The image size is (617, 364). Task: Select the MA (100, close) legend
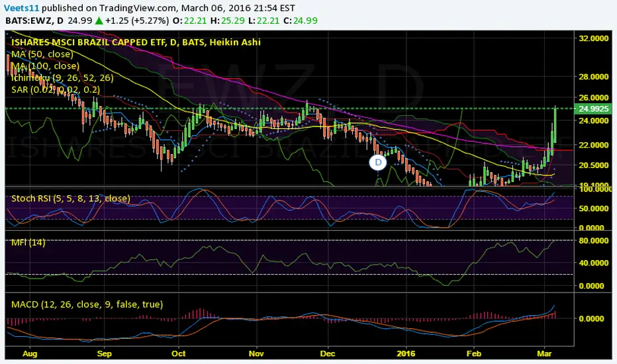tap(45, 66)
